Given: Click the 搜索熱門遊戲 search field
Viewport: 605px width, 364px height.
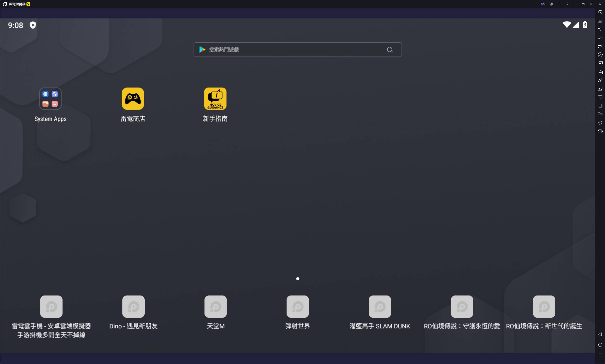Looking at the screenshot, I should [294, 50].
